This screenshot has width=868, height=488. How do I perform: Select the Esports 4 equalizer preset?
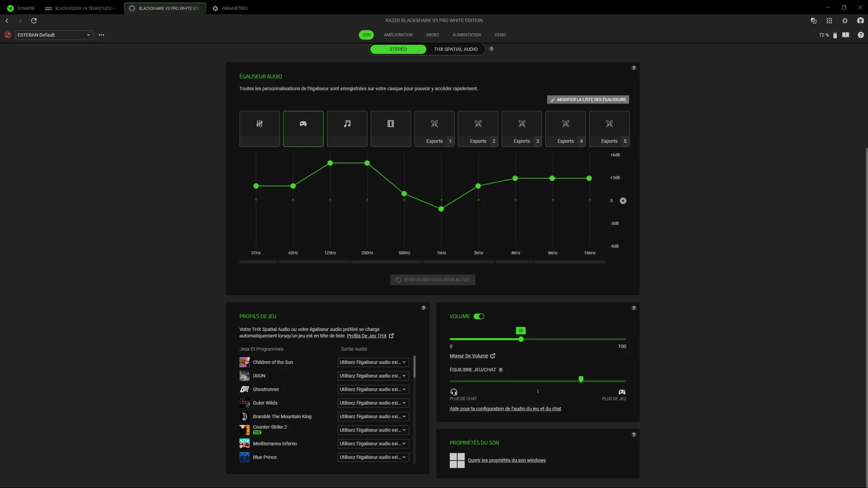(x=566, y=129)
